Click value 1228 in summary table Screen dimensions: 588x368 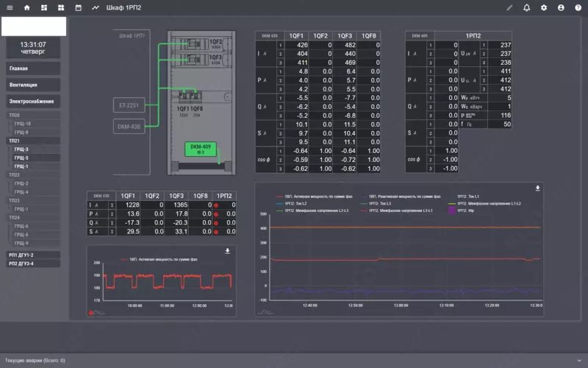[132, 205]
